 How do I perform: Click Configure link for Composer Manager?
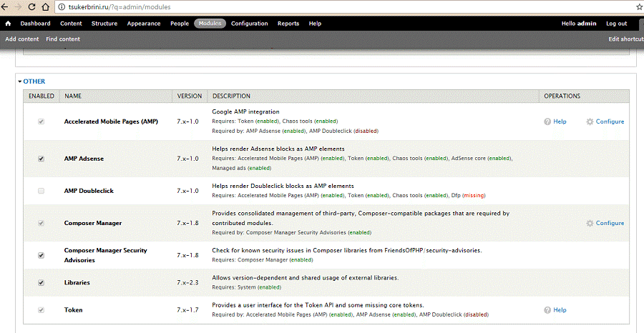click(x=610, y=223)
